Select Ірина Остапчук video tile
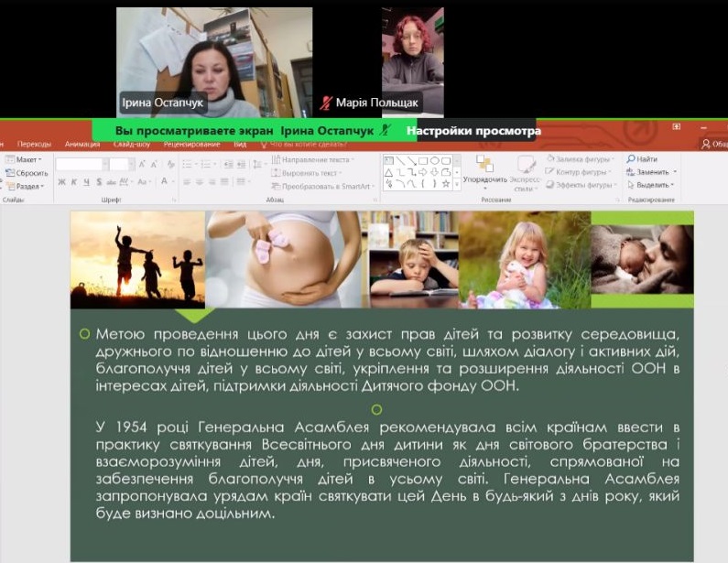The image size is (728, 563). [214, 62]
